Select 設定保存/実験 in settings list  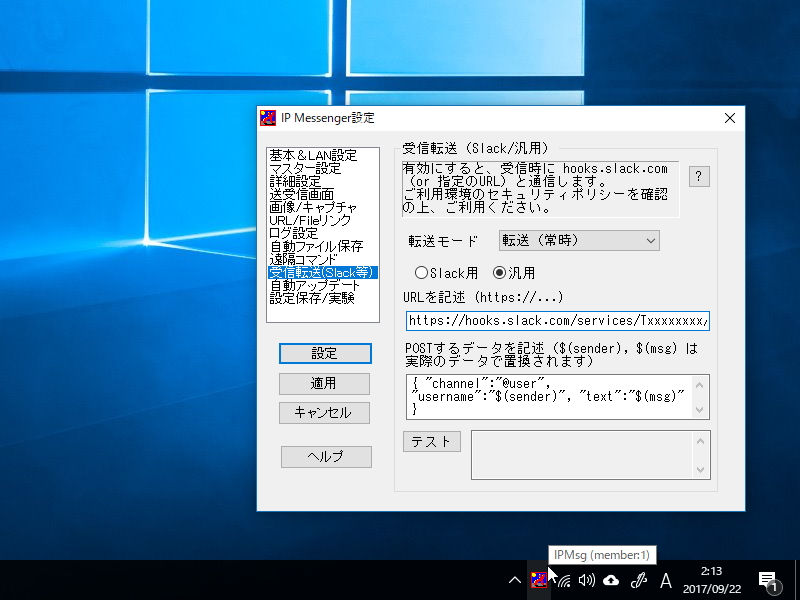(x=322, y=298)
